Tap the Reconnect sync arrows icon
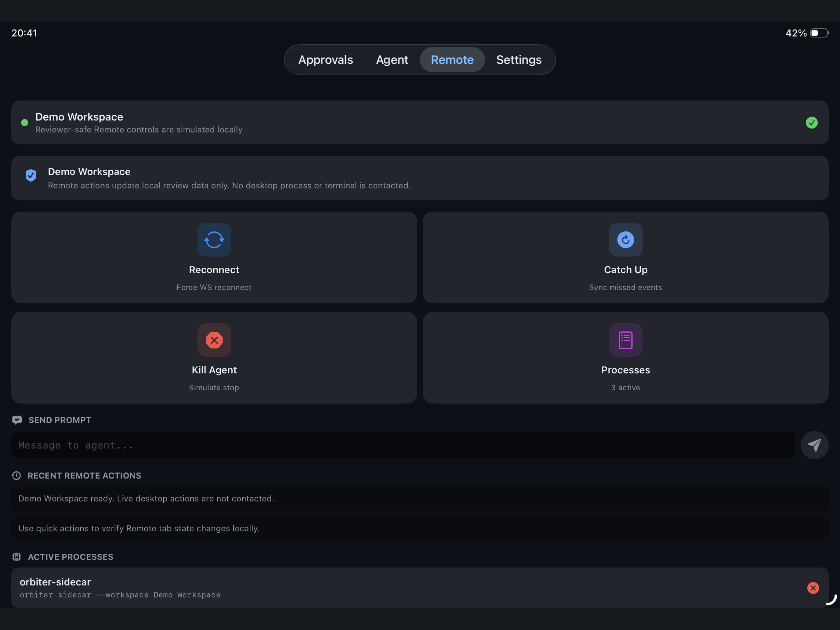840x630 pixels. click(x=214, y=240)
